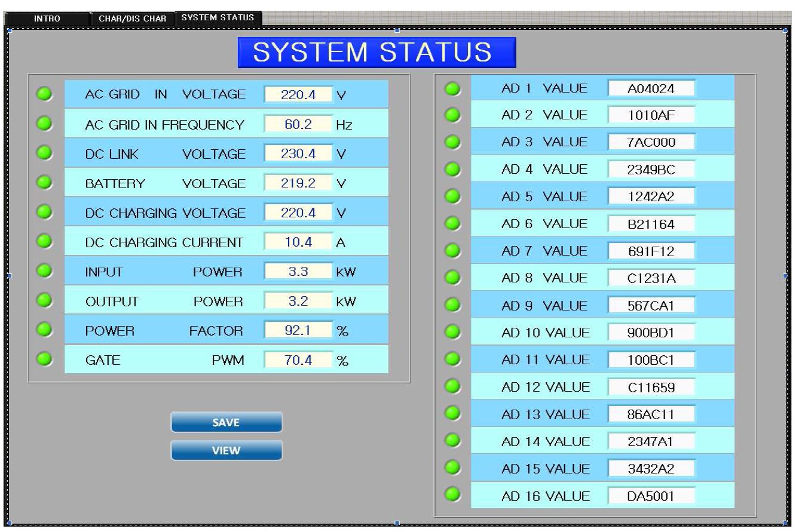
Task: Click the status LED for AD 16 VALUE
Action: click(x=454, y=494)
